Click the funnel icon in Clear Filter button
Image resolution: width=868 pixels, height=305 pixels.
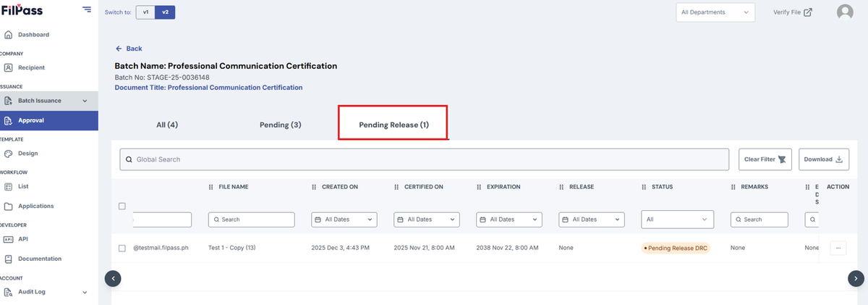781,159
